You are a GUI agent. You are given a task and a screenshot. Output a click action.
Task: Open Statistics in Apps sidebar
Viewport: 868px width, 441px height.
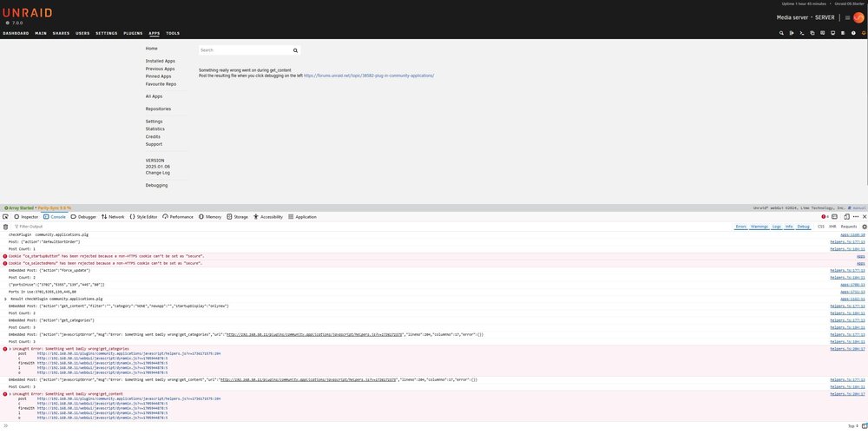point(155,129)
